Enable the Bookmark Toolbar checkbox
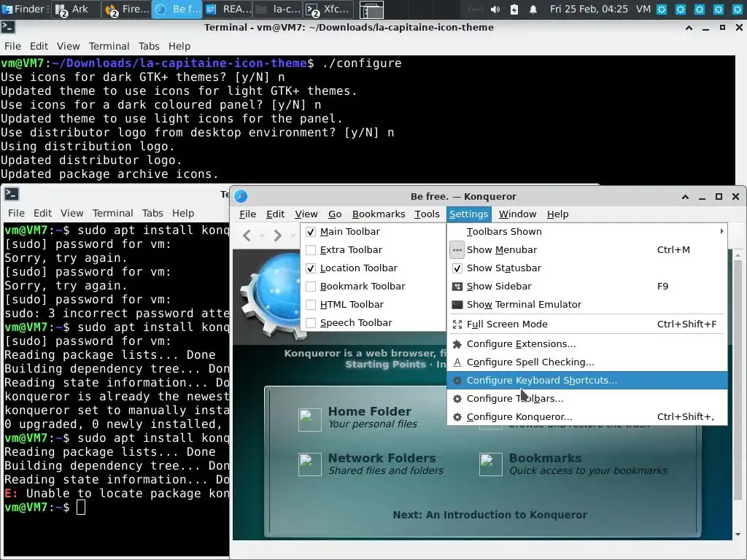The image size is (747, 560). coord(311,286)
